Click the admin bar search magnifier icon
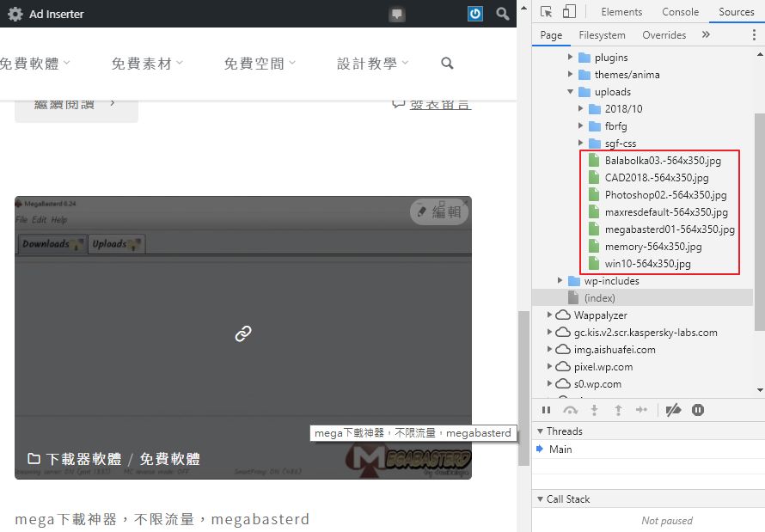Viewport: 765px width, 532px height. [x=503, y=14]
